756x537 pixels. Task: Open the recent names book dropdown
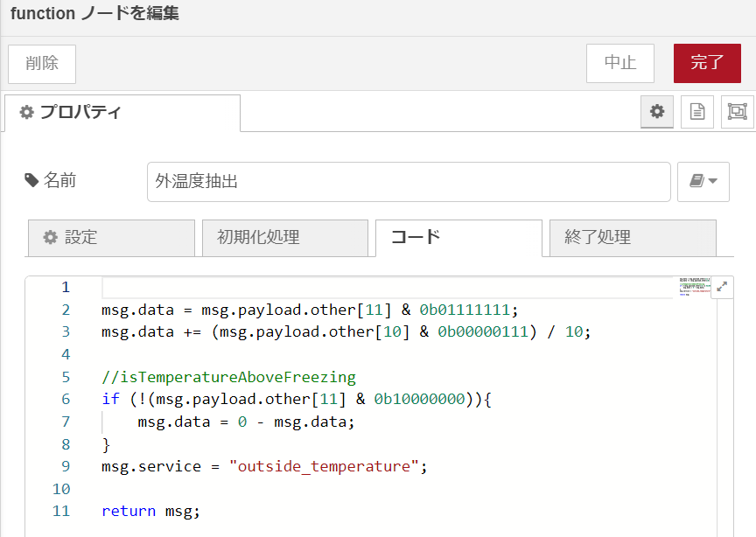point(697,181)
